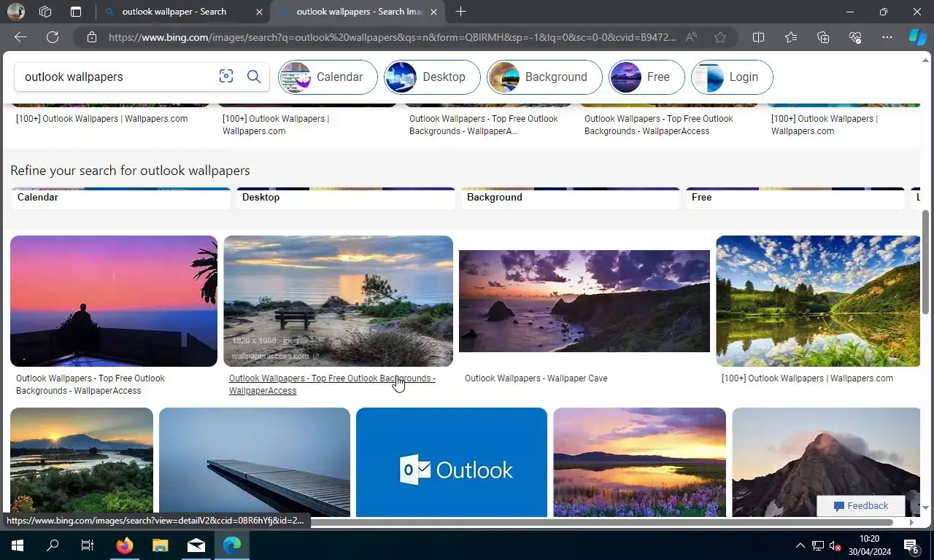934x560 pixels.
Task: Go back to the previous page
Action: (20, 37)
